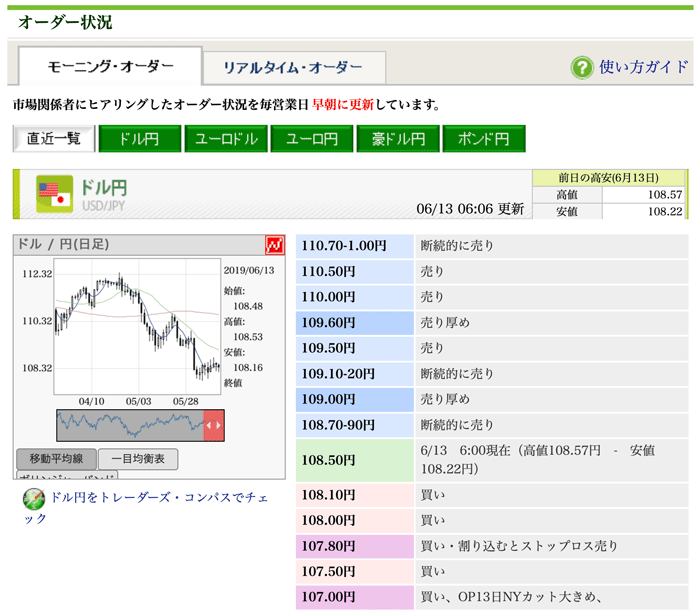Select the ポンド円 currency button
Viewport: 700px width, 616px height.
pos(483,139)
